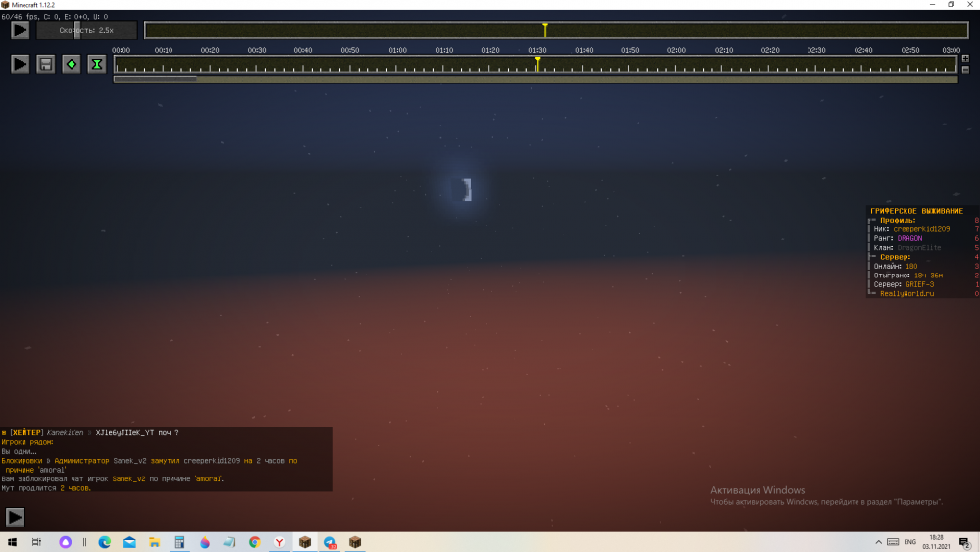Zoom out the keyframe timeline with minus button
Screen dimensions: 980x552
(x=965, y=70)
